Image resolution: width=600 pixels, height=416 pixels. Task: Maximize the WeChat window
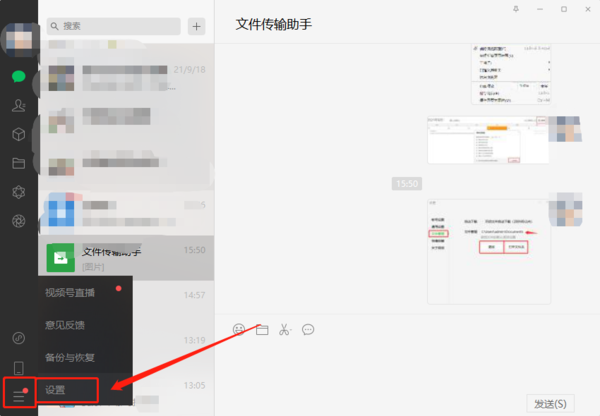click(564, 9)
